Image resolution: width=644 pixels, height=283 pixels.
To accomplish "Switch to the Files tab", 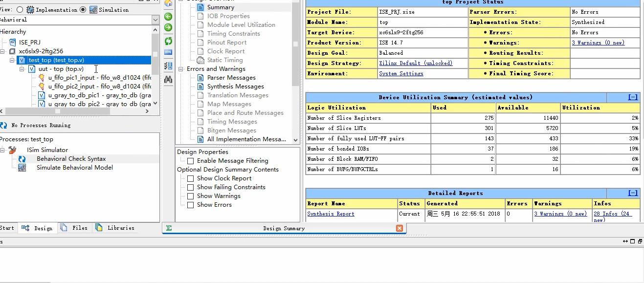I will (74, 228).
